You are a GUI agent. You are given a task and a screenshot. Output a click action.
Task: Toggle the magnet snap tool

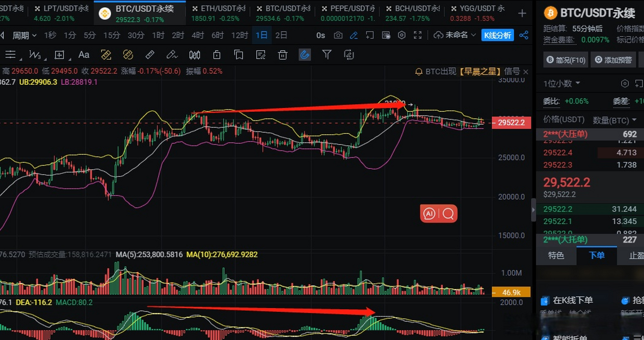[x=305, y=55]
